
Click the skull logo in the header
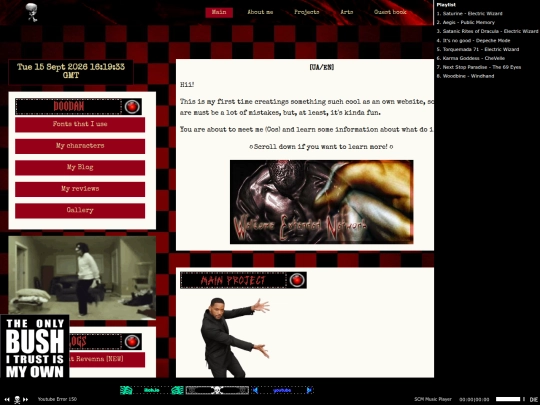tap(32, 12)
